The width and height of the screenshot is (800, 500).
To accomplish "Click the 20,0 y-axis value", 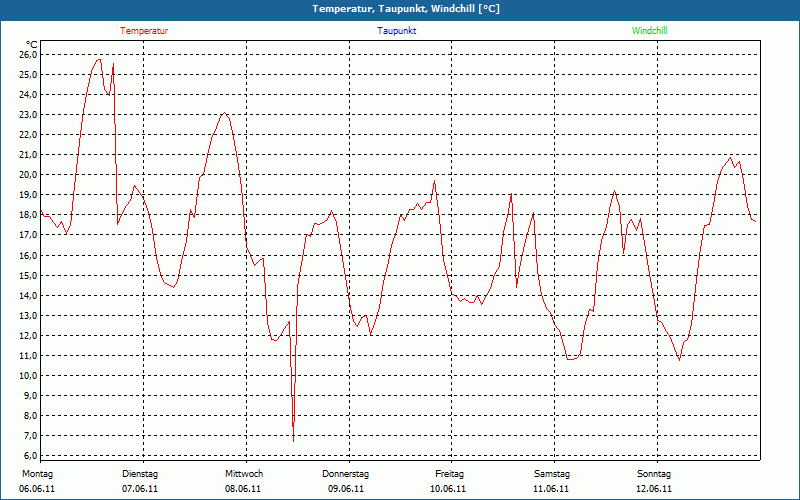I will pos(28,175).
